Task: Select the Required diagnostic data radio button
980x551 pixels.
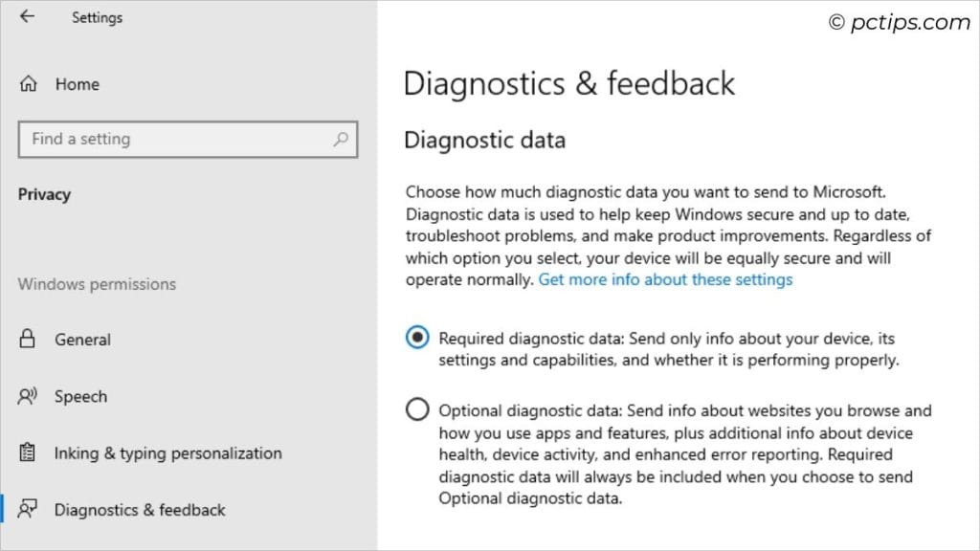Action: 417,337
